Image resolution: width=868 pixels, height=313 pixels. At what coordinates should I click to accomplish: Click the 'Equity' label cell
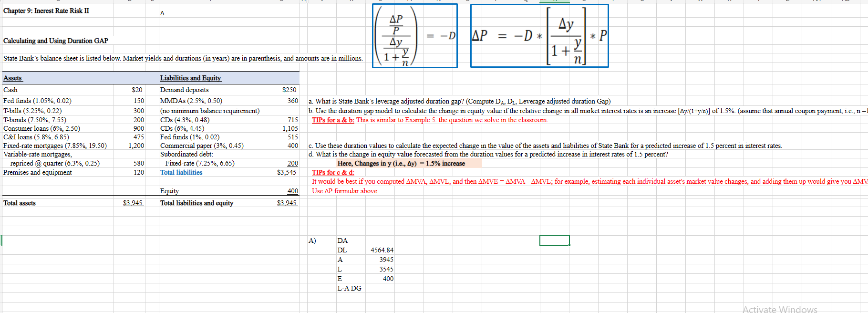point(169,191)
